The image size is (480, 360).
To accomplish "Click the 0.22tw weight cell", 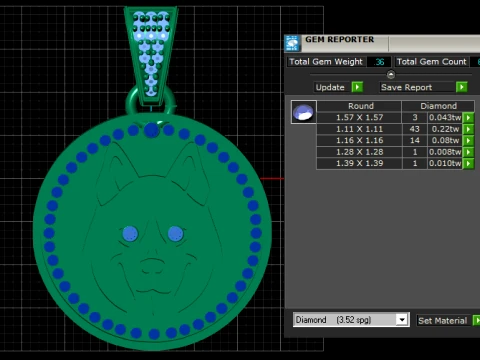I will click(445, 129).
